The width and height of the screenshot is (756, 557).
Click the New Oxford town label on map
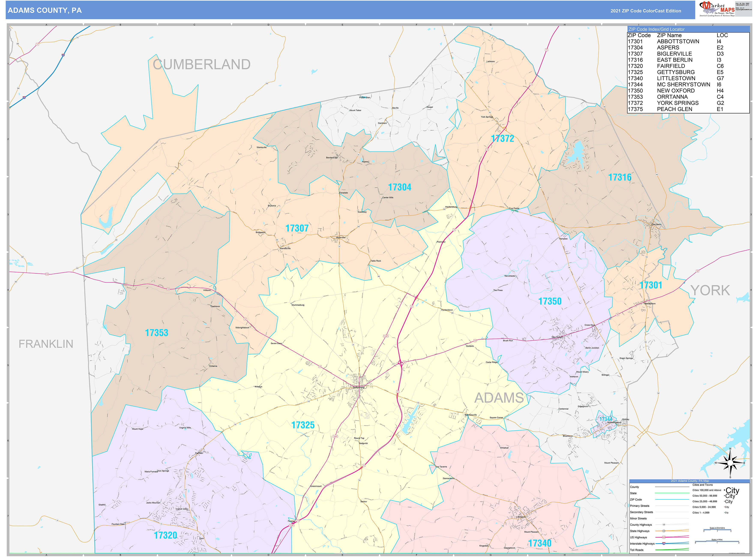[557, 337]
